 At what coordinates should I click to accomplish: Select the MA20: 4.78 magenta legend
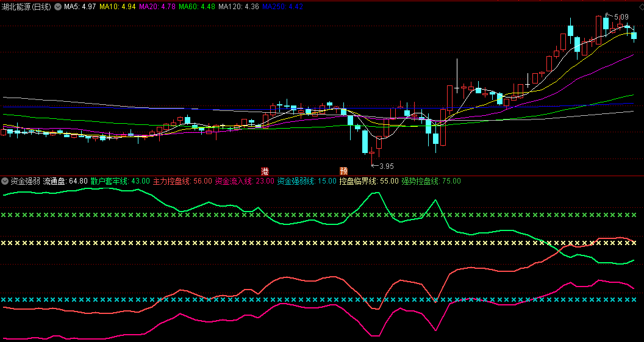(x=157, y=7)
